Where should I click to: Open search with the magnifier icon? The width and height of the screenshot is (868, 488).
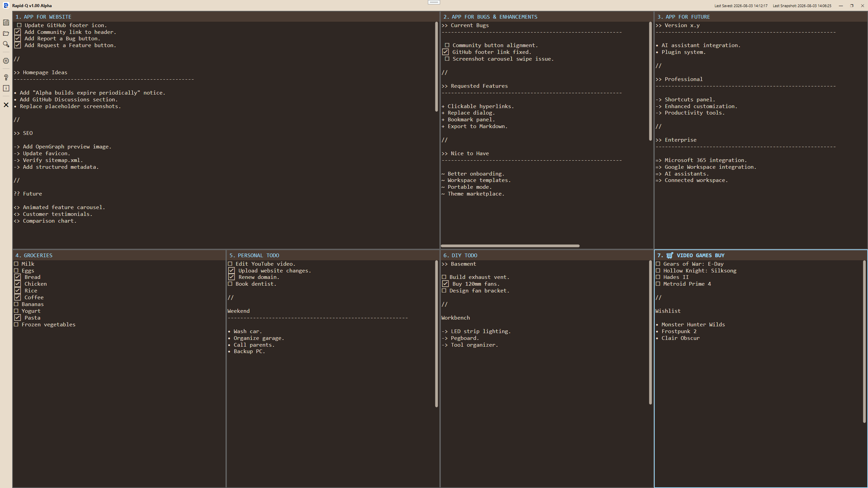pyautogui.click(x=6, y=44)
